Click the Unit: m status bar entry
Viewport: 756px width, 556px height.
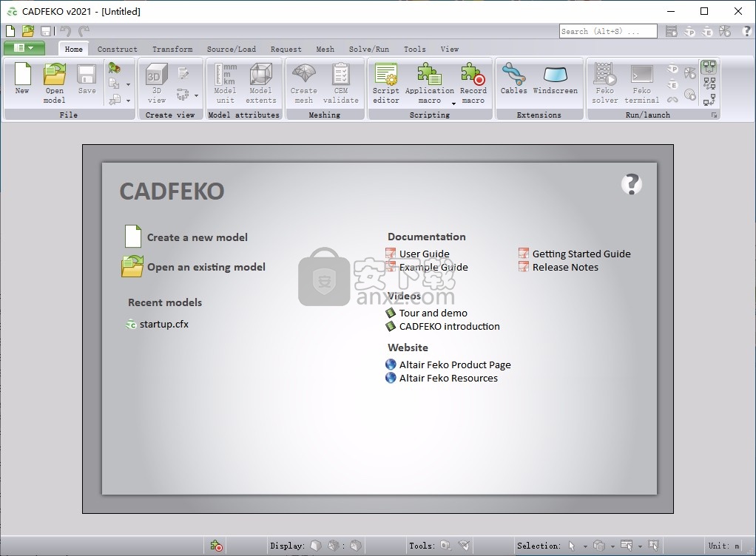point(723,546)
